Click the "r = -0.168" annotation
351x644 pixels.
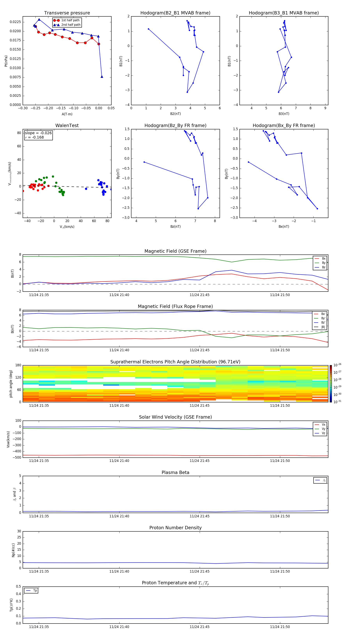(35, 137)
